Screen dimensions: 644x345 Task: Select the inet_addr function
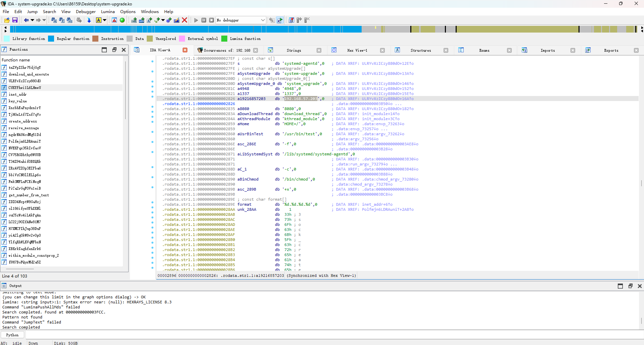(17, 94)
